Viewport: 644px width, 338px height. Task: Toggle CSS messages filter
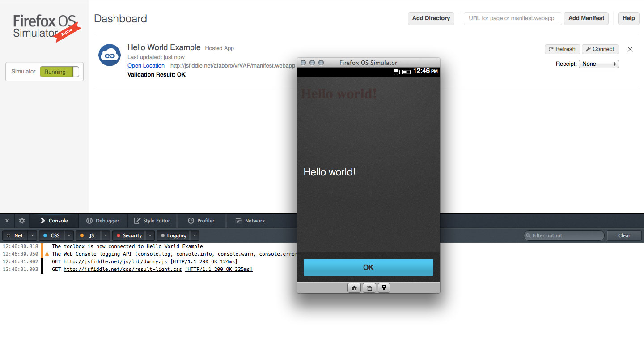pyautogui.click(x=51, y=235)
